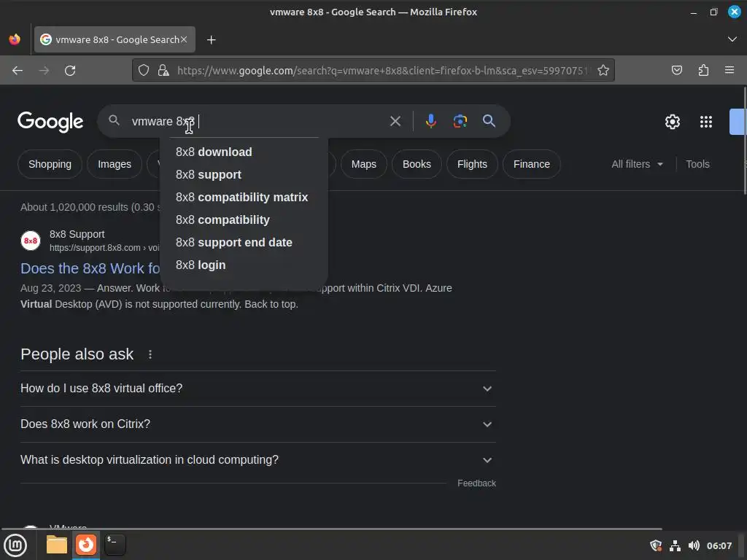Filter results by Finance
The width and height of the screenshot is (747, 560).
[532, 164]
